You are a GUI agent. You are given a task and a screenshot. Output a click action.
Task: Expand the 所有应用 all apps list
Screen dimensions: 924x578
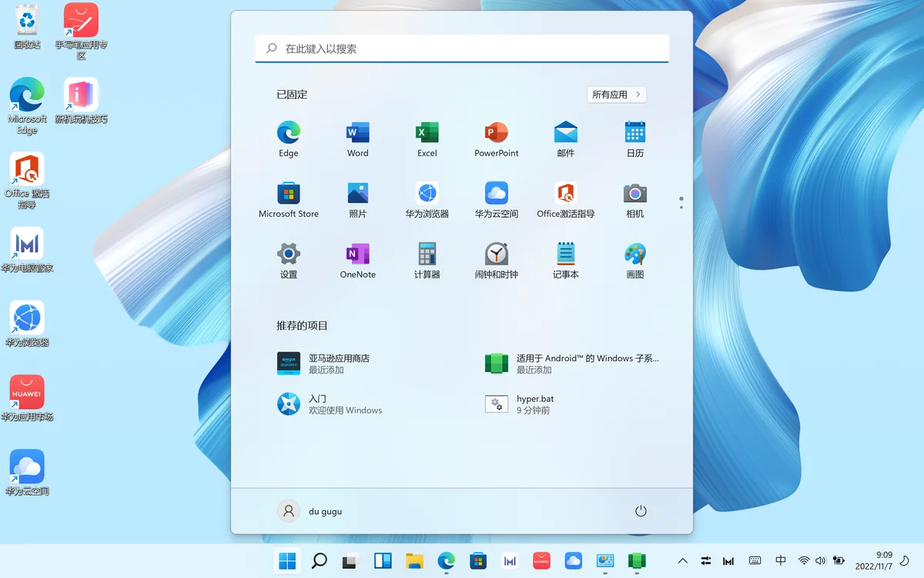617,95
